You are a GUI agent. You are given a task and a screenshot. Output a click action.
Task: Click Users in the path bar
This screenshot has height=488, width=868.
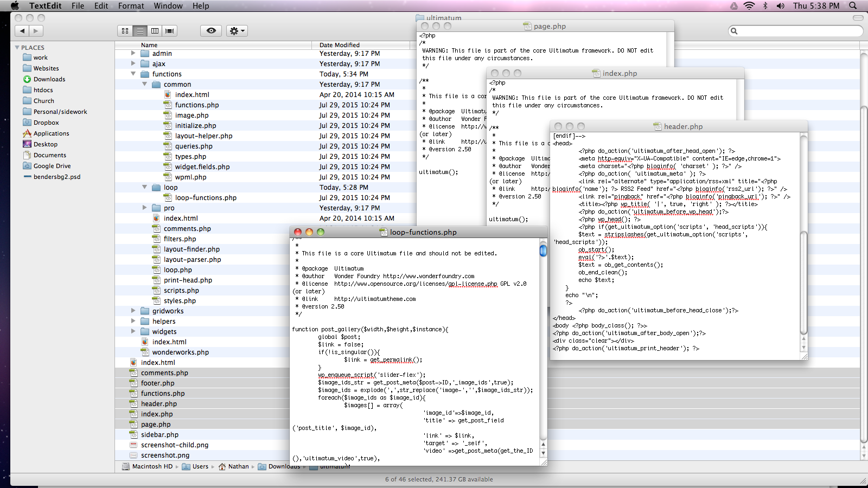pos(195,466)
